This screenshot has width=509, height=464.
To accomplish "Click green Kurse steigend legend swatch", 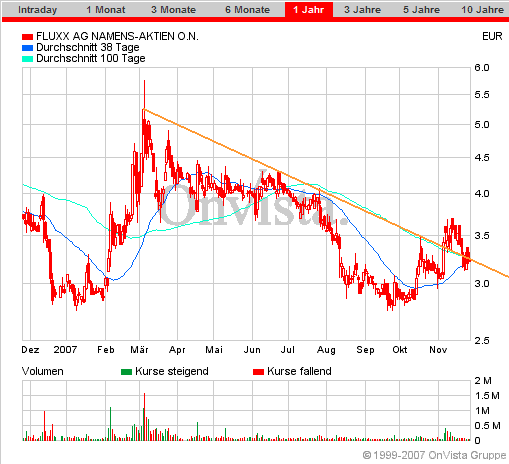I will [127, 372].
